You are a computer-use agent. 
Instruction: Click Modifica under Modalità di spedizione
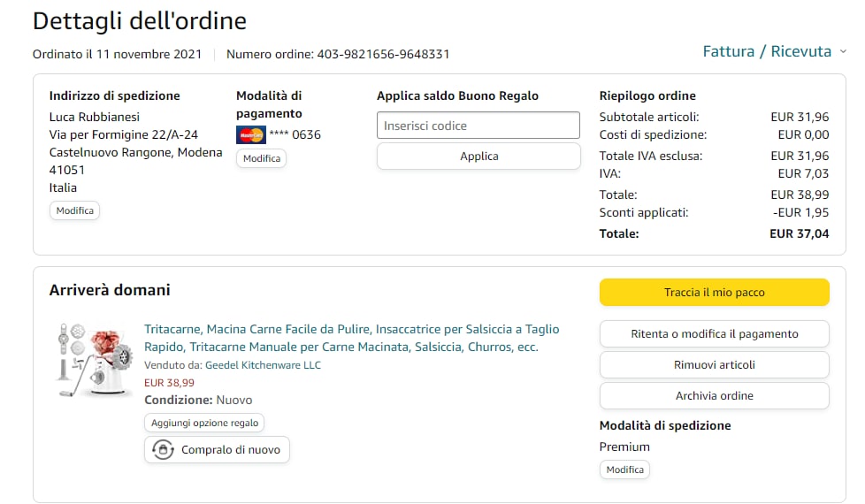624,470
